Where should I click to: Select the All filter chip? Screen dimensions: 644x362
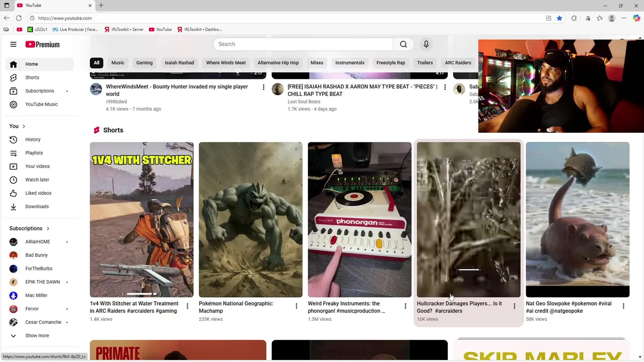(97, 63)
